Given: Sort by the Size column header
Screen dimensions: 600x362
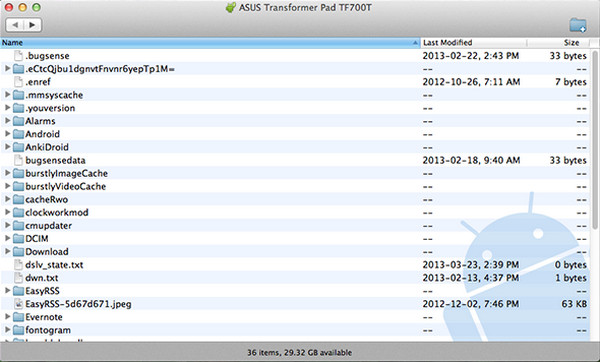Looking at the screenshot, I should click(558, 42).
